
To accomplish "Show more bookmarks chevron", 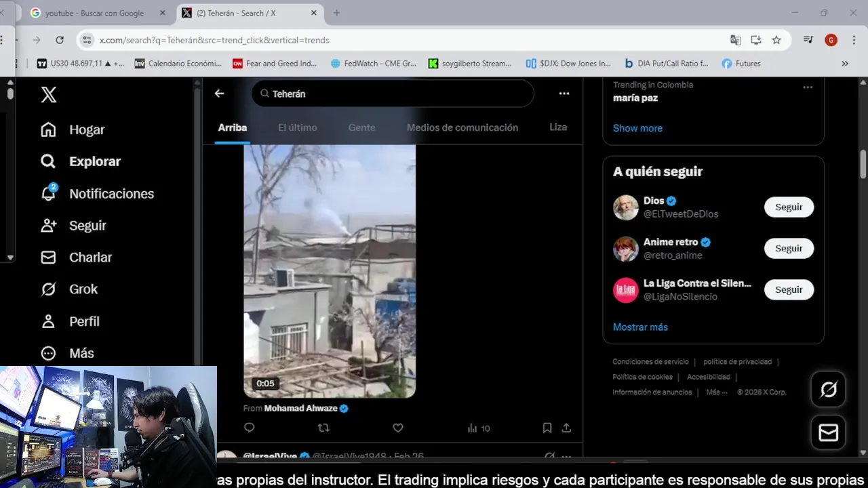I will point(845,63).
